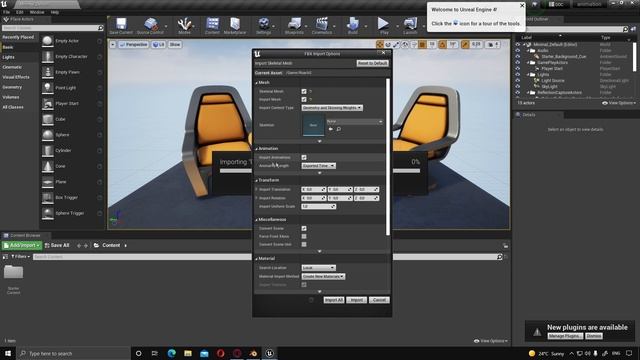
Task: Hide Player Start actor via eye icon
Action: click(518, 69)
